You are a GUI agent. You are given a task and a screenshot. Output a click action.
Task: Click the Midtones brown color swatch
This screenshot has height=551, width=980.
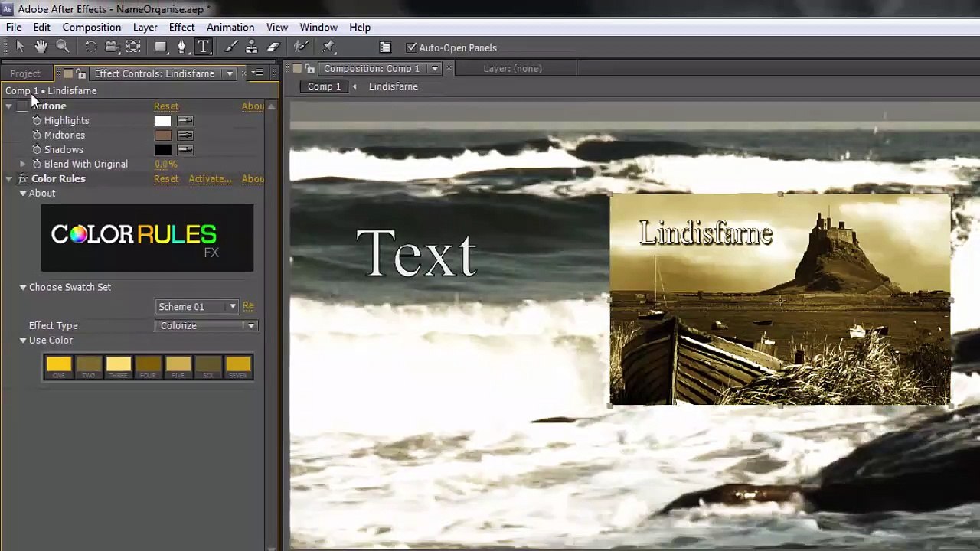(x=163, y=135)
